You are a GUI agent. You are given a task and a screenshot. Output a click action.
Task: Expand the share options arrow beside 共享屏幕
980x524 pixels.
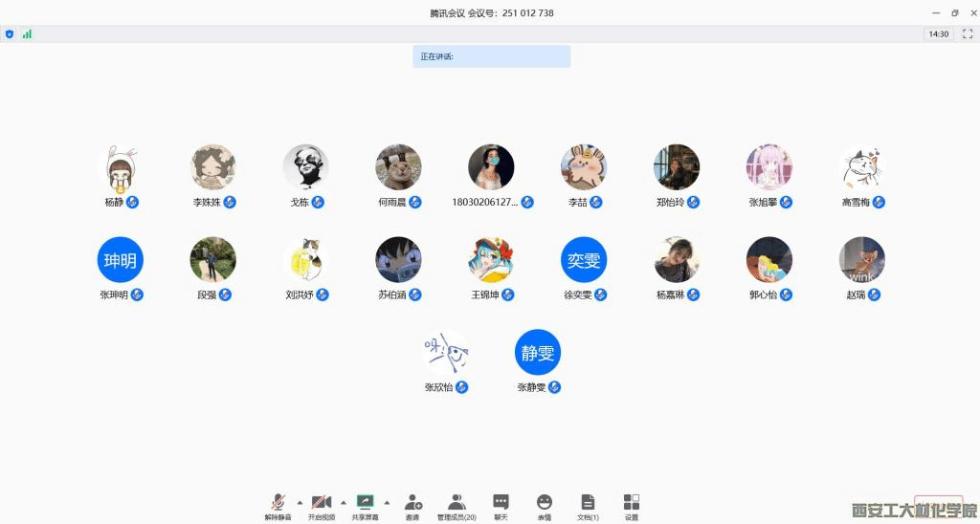387,501
